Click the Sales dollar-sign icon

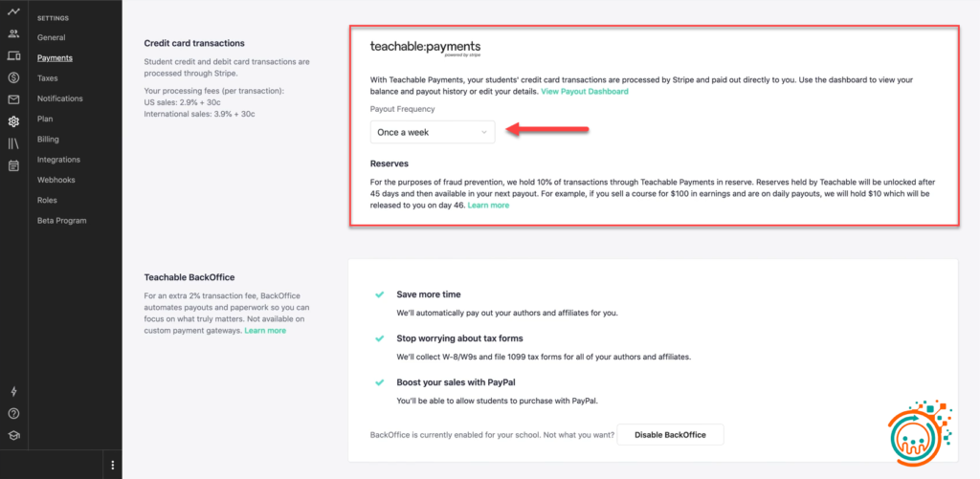(13, 77)
